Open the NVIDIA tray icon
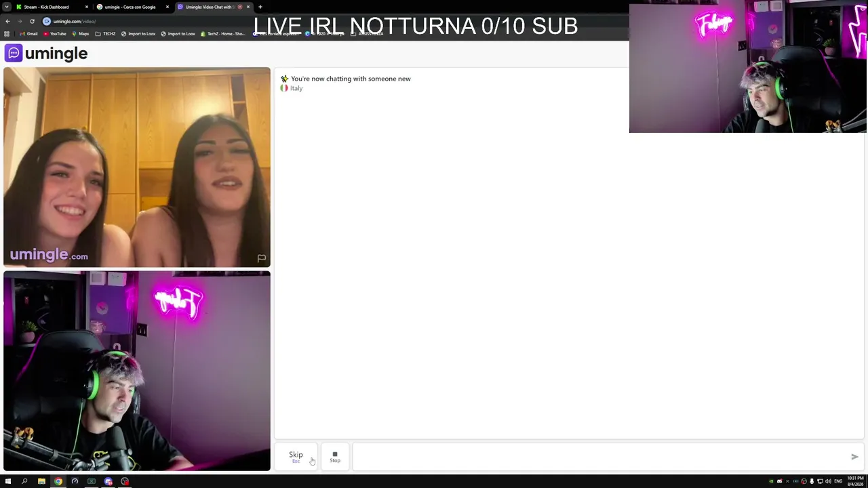The width and height of the screenshot is (868, 488). pyautogui.click(x=771, y=481)
